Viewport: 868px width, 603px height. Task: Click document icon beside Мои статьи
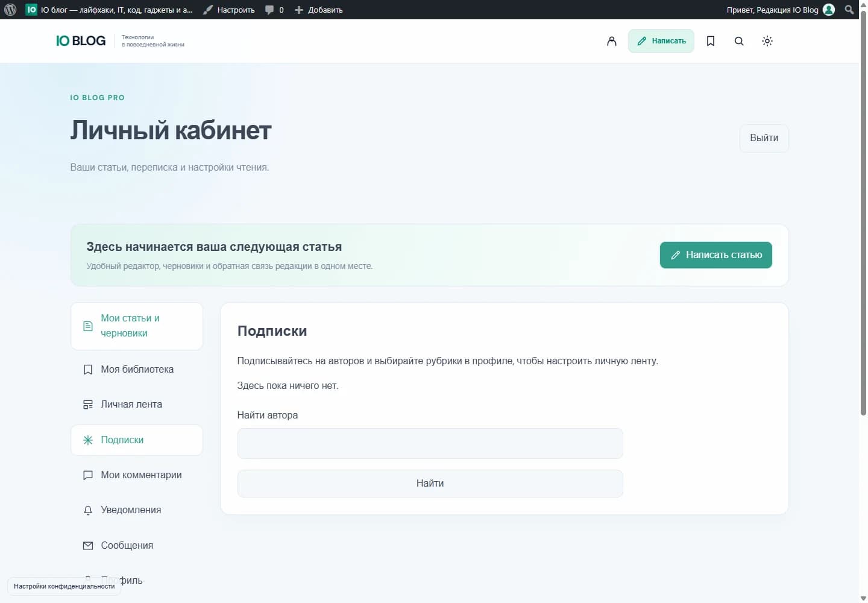pos(88,326)
